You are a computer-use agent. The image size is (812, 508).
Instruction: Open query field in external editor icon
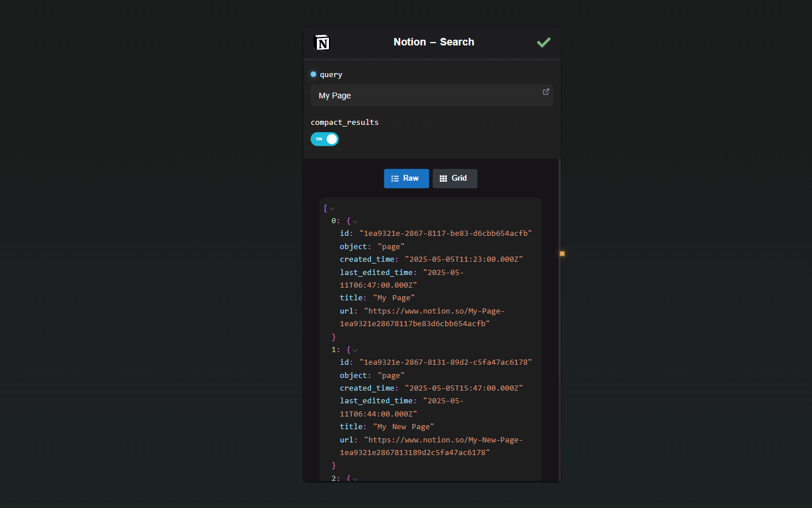pyautogui.click(x=546, y=92)
